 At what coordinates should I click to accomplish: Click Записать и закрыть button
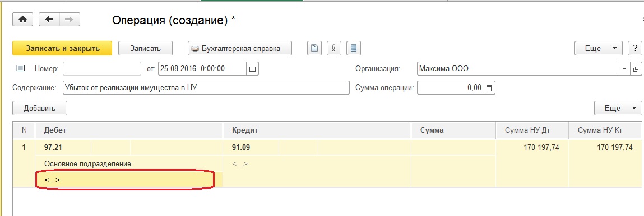[62, 48]
